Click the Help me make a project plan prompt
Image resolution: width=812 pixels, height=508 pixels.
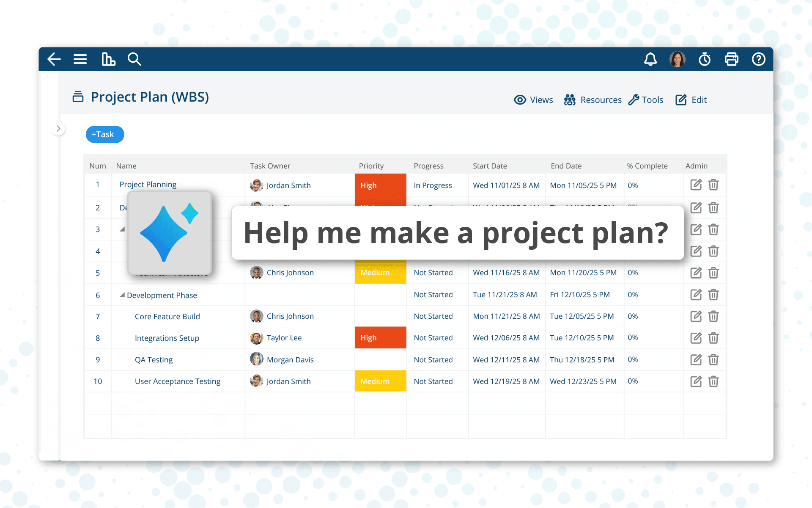pyautogui.click(x=458, y=233)
